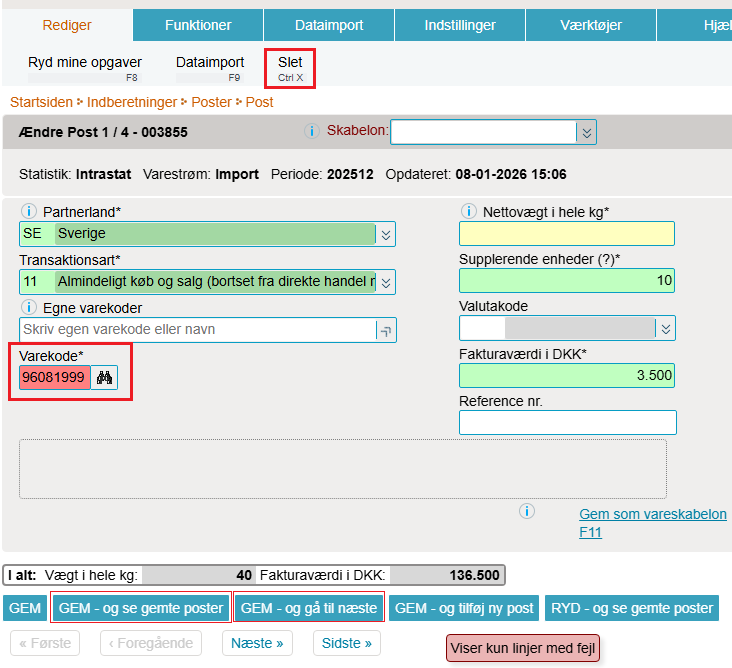Click info icon left of Gem som vareskabelon
The width and height of the screenshot is (732, 668).
click(x=527, y=511)
